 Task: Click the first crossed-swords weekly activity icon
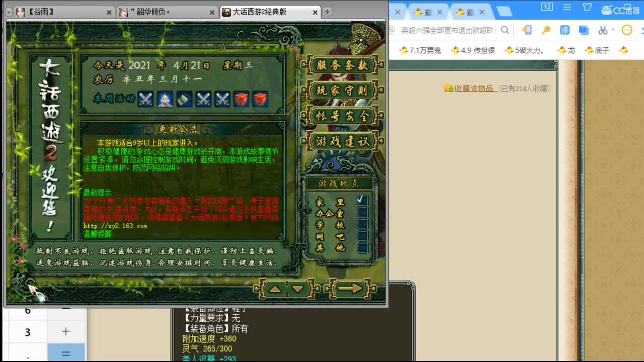tap(145, 99)
